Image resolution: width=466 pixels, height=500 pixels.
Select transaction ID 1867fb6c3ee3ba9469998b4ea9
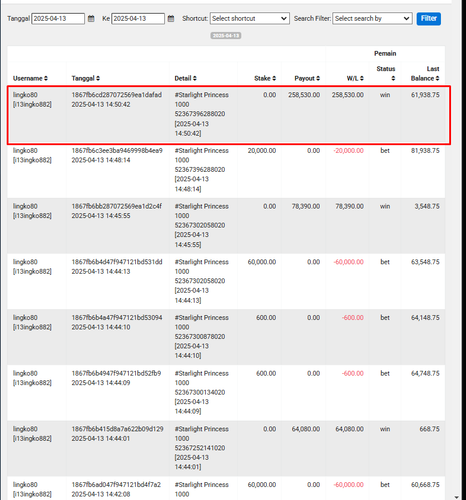tap(117, 151)
